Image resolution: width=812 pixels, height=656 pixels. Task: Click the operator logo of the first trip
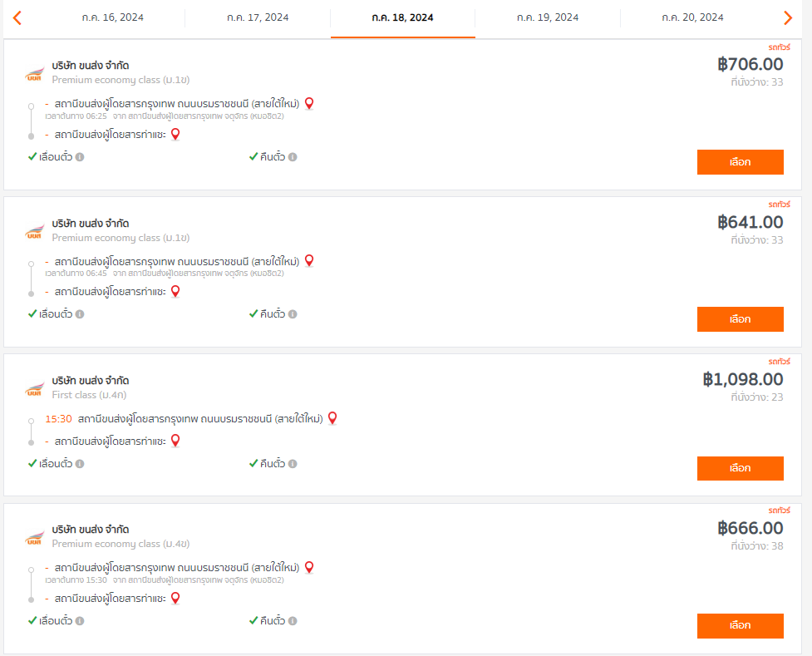click(35, 74)
